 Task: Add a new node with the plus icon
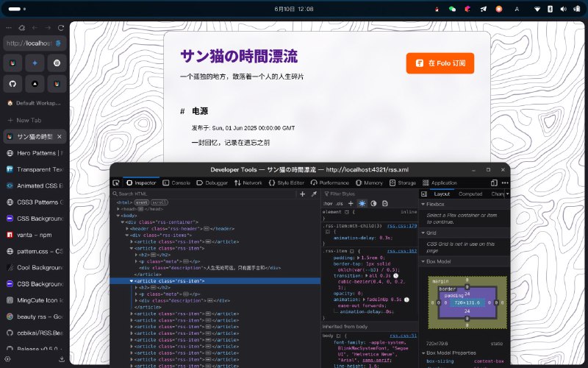pyautogui.click(x=302, y=194)
